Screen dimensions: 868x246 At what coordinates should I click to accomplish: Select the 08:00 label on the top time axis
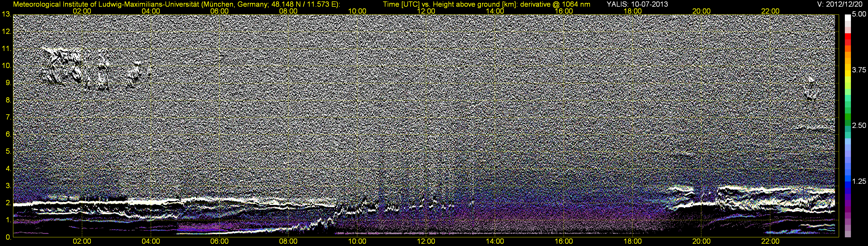(x=288, y=11)
